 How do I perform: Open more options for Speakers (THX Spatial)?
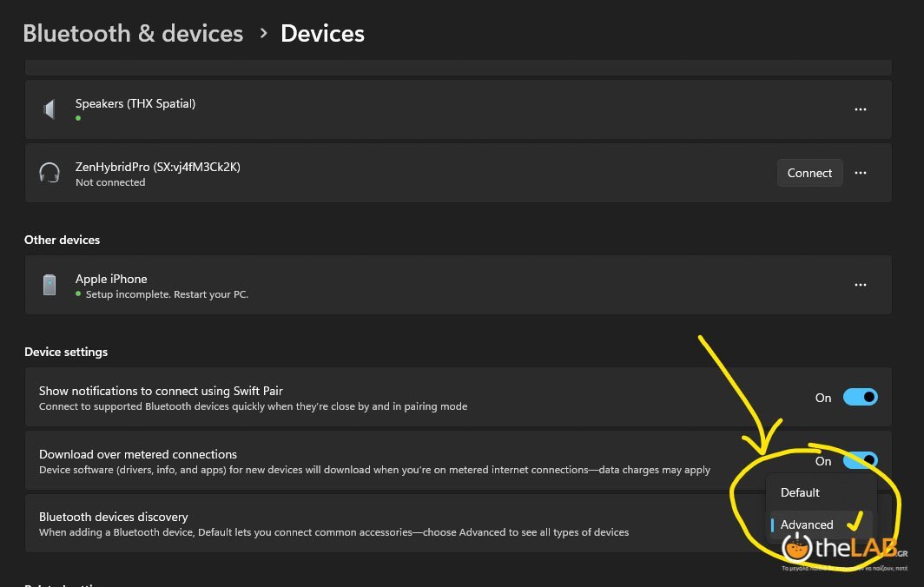click(x=861, y=109)
